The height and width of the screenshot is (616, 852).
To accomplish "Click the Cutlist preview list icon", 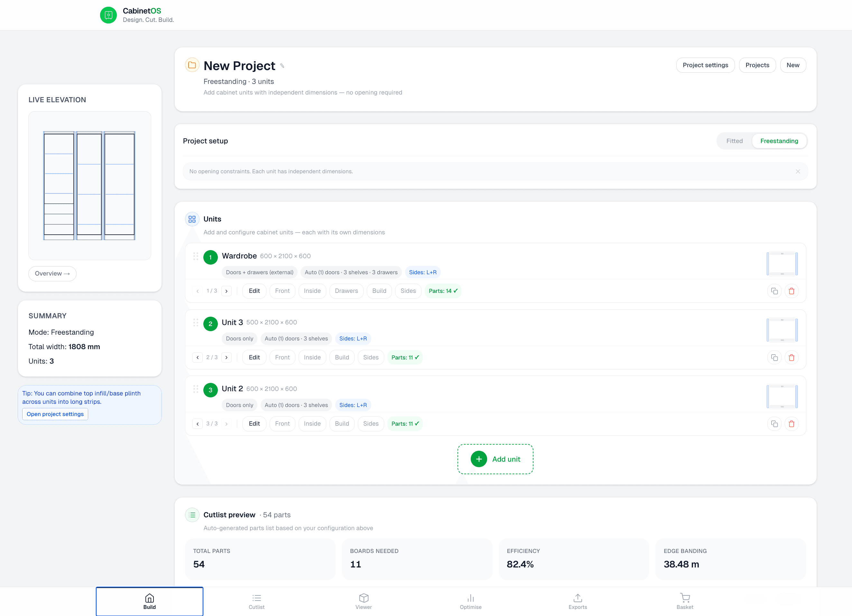I will [x=192, y=515].
